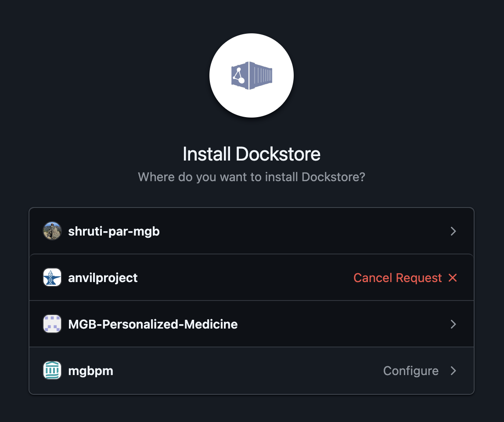Click the anvilproject organization name
This screenshot has height=422, width=504.
103,278
